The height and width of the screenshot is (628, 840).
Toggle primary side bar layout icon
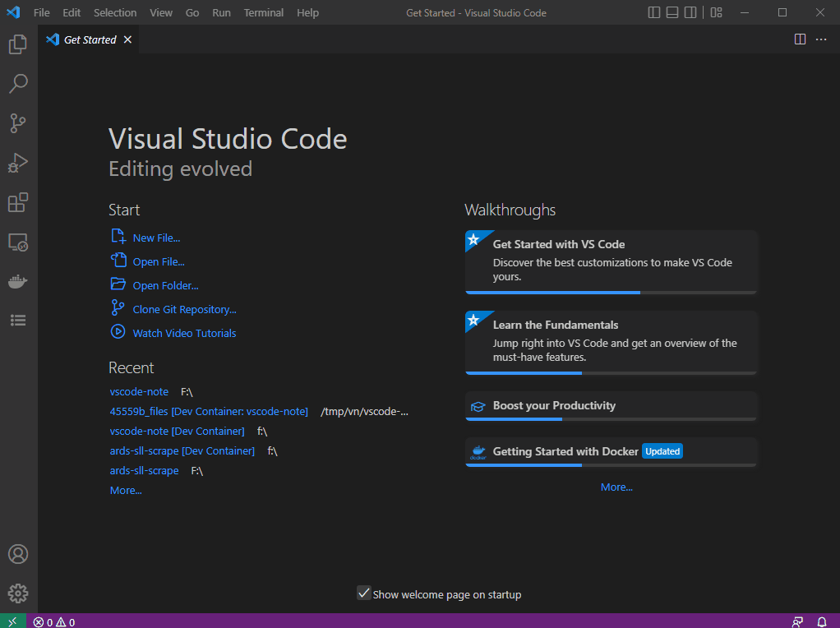[x=654, y=12]
